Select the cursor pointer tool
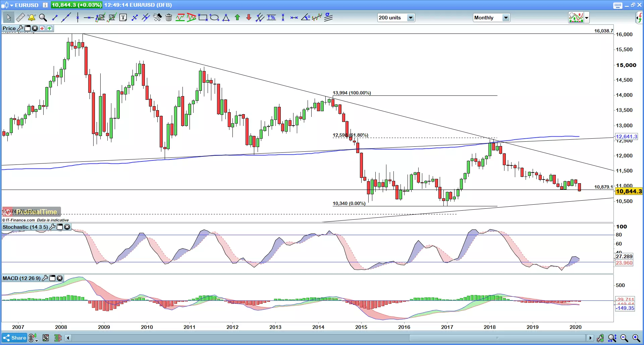The height and width of the screenshot is (345, 644). click(8, 17)
